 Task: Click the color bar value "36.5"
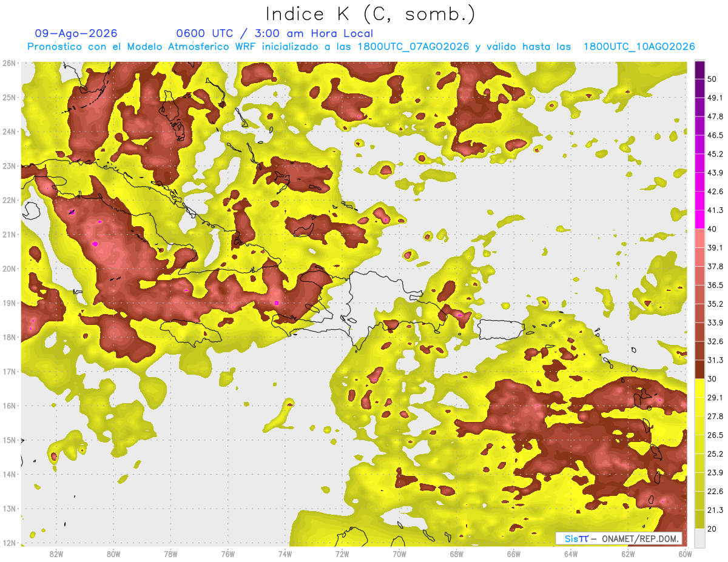pyautogui.click(x=715, y=285)
